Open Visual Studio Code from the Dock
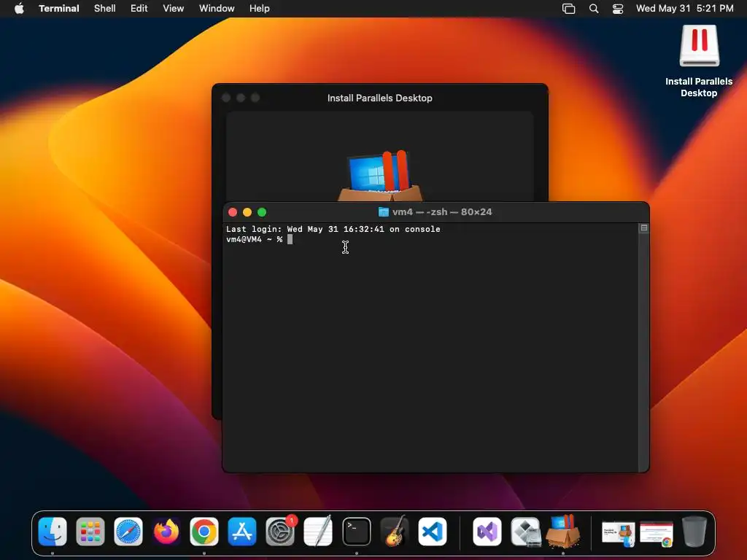Image resolution: width=747 pixels, height=560 pixels. click(433, 532)
